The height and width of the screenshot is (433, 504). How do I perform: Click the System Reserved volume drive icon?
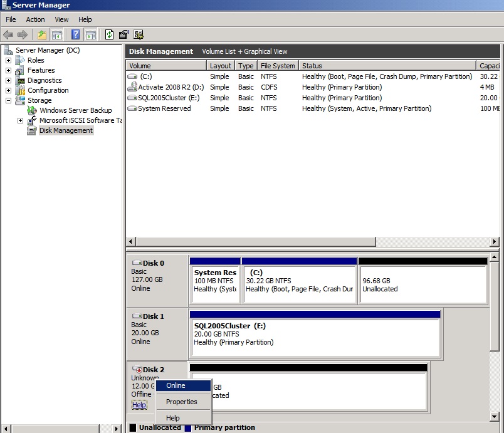(x=132, y=108)
